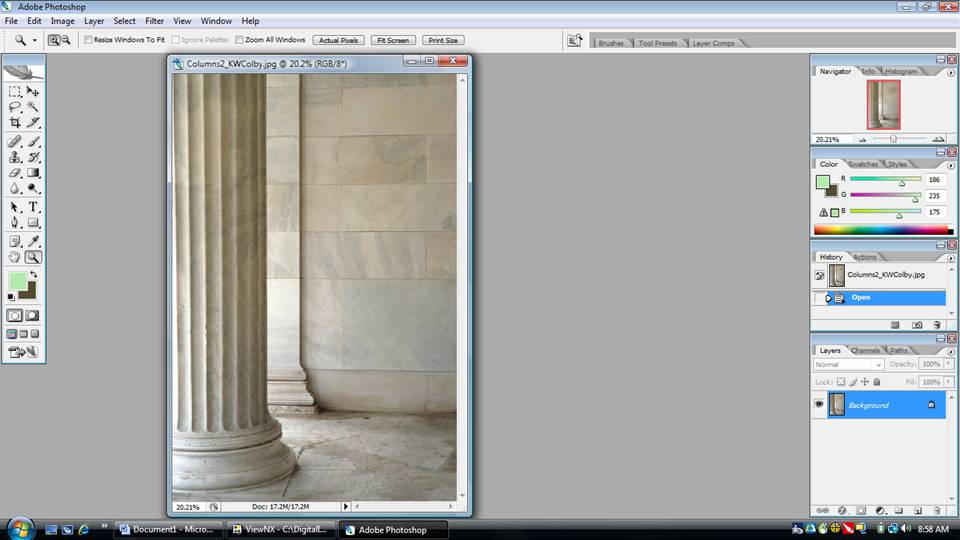Click the Move tool

pyautogui.click(x=33, y=91)
